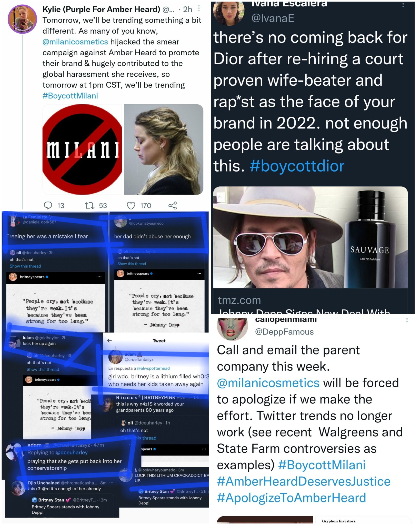The height and width of the screenshot is (525, 420).
Task: Click the back arrow next to Tweet header
Action: [x=109, y=341]
